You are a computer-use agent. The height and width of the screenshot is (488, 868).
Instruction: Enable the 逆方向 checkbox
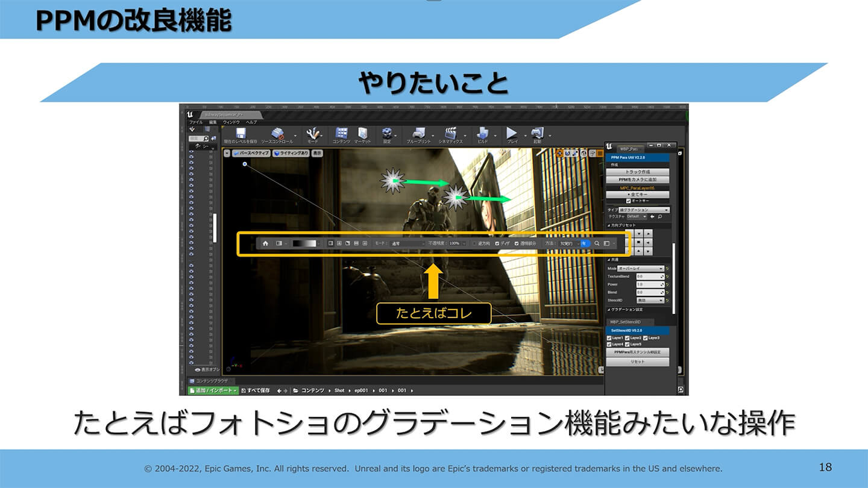point(474,243)
